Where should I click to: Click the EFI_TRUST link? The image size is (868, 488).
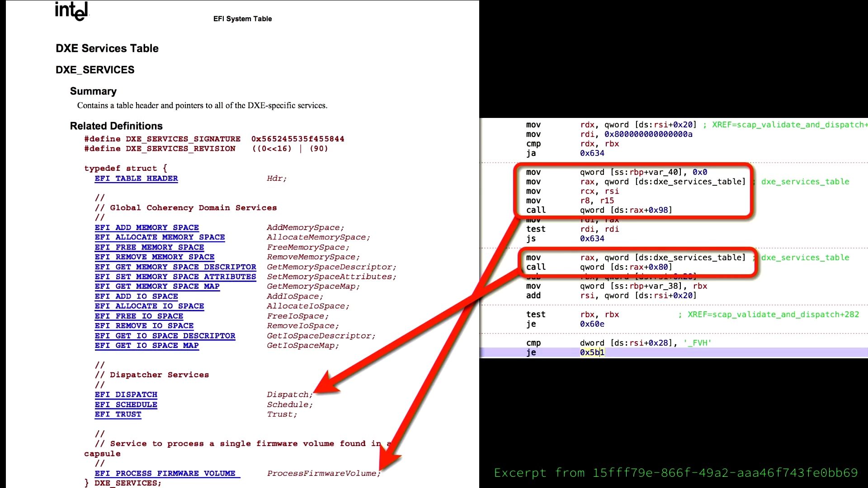[118, 414]
